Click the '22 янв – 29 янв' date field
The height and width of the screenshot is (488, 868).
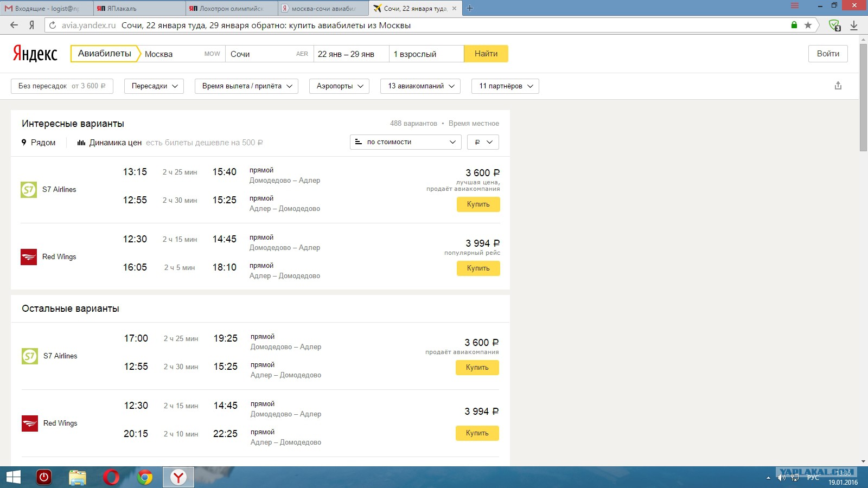(352, 54)
